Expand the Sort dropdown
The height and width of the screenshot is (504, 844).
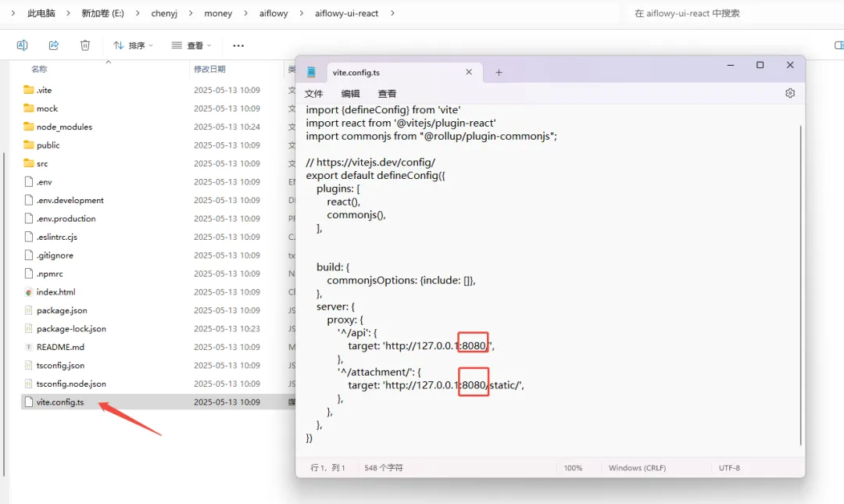(133, 46)
